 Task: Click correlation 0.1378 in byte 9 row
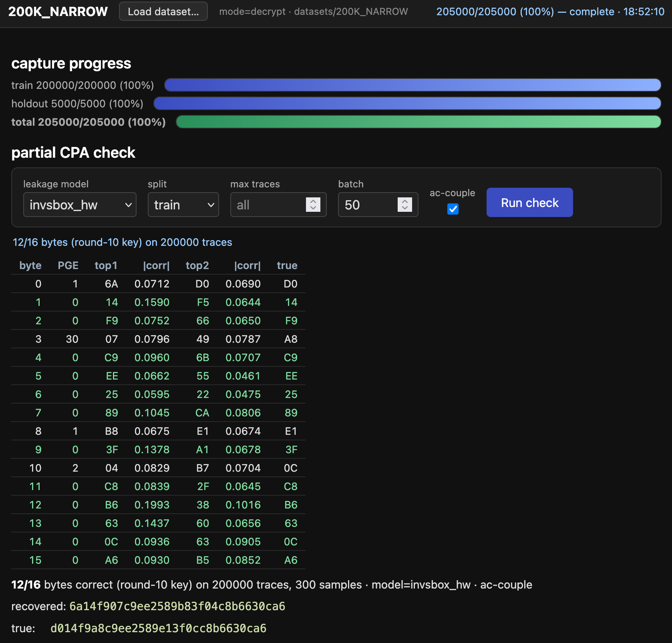pyautogui.click(x=152, y=450)
